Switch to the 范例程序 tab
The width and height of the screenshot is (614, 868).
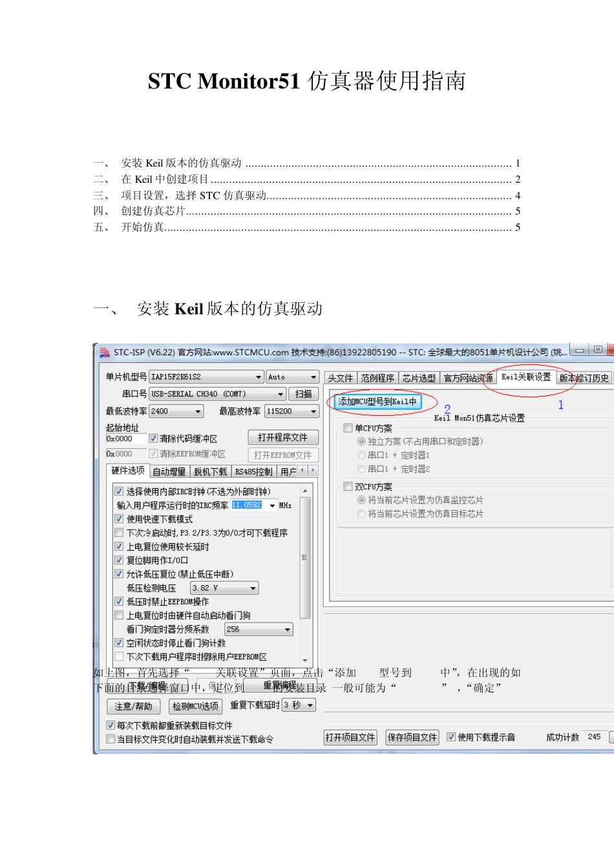point(377,378)
